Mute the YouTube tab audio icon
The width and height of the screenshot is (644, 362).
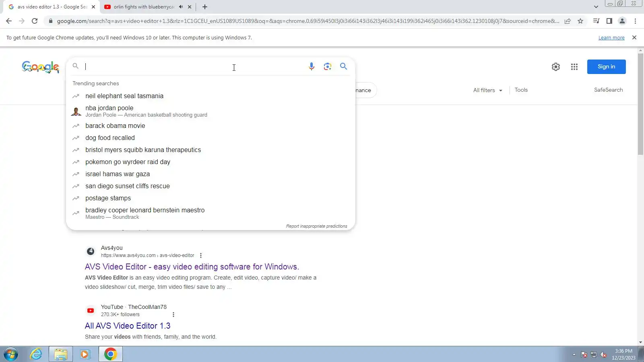(x=181, y=7)
